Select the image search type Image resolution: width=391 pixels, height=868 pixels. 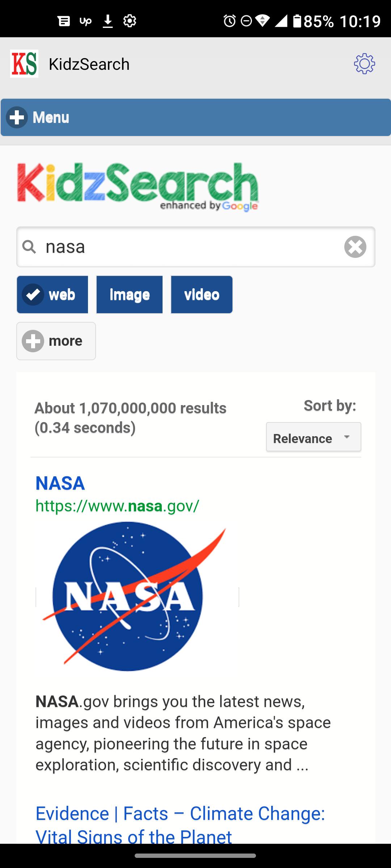(x=130, y=295)
